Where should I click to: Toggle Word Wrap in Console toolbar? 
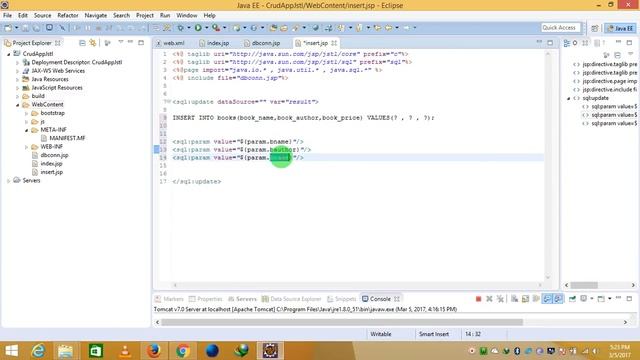pos(536,299)
